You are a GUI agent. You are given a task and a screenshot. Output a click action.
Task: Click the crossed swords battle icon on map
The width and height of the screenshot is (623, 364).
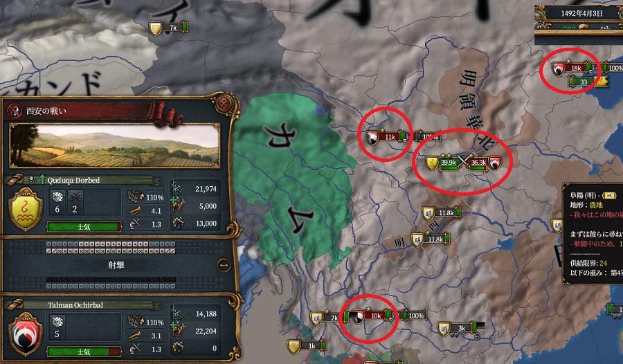pyautogui.click(x=463, y=162)
